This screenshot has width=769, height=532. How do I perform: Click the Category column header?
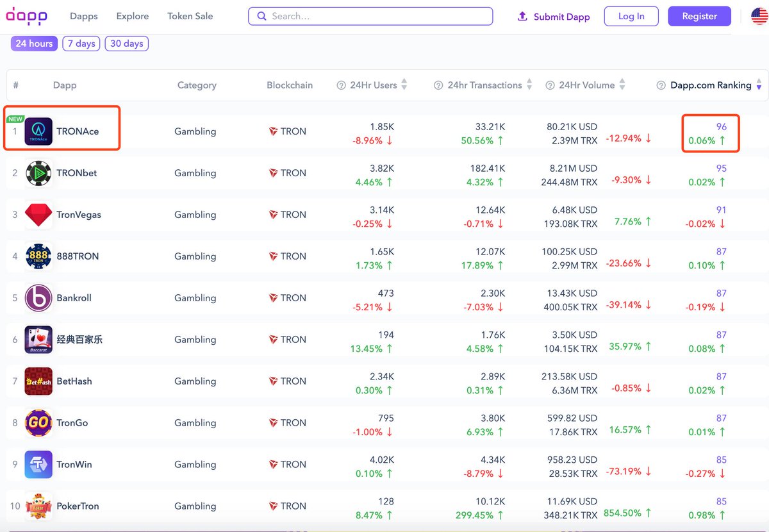[197, 85]
